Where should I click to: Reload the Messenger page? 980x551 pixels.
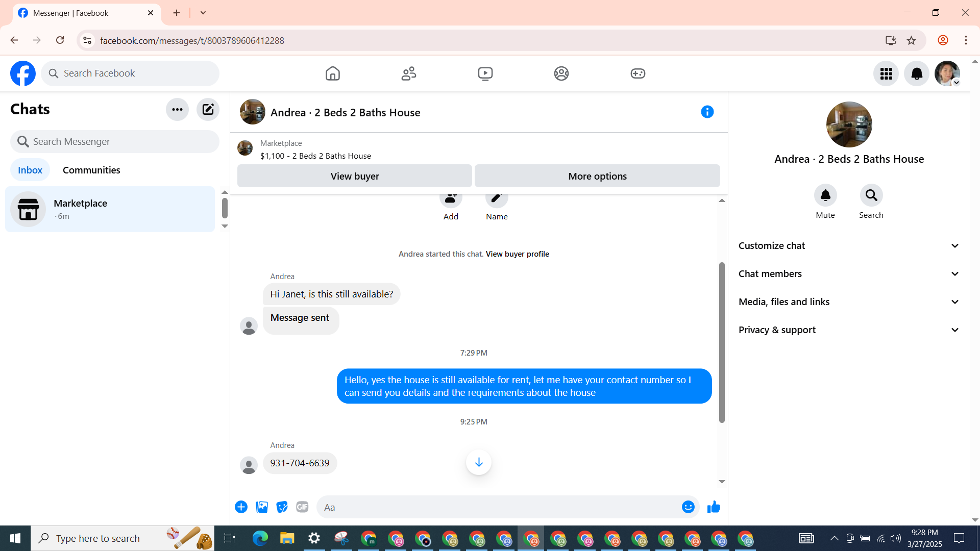pos(60,40)
